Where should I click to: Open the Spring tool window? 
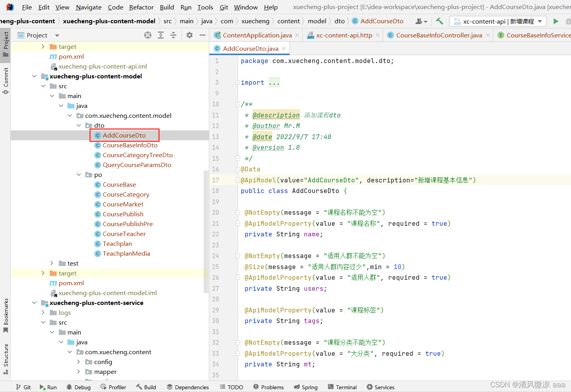click(x=305, y=387)
